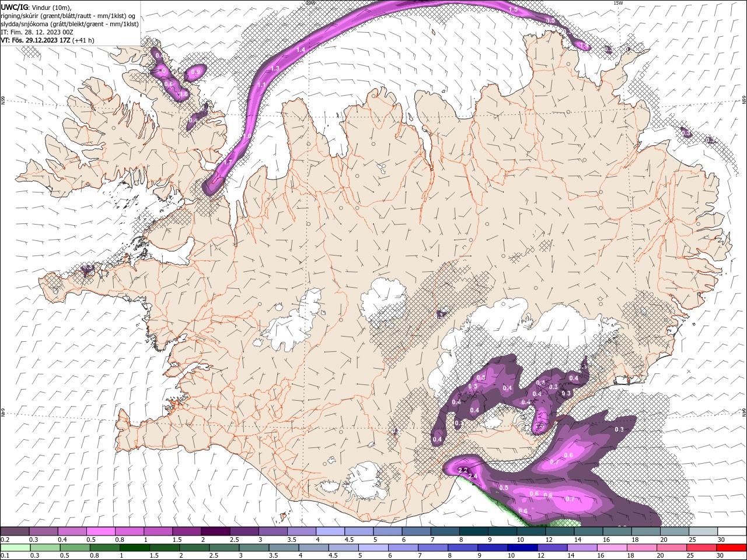
Task: Click the lower legend swatch between 0.5 and 0.8
Action: [75, 548]
